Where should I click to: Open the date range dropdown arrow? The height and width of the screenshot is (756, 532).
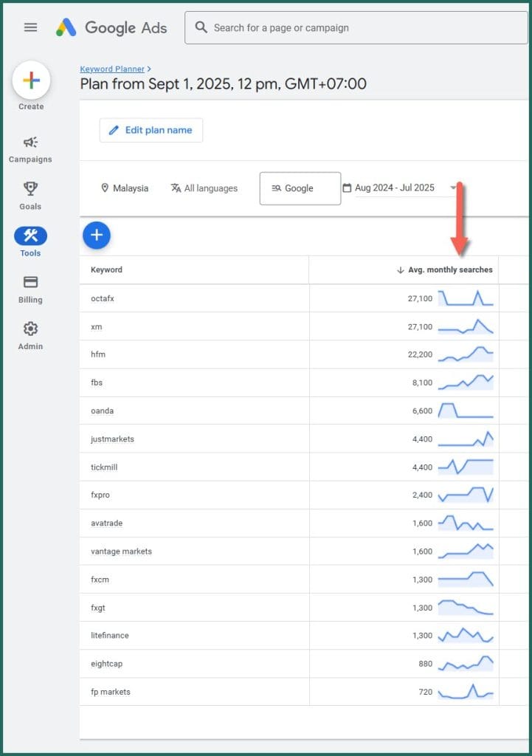(453, 188)
